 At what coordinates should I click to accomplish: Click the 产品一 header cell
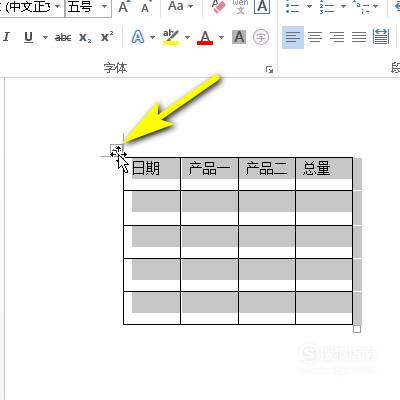(x=209, y=174)
